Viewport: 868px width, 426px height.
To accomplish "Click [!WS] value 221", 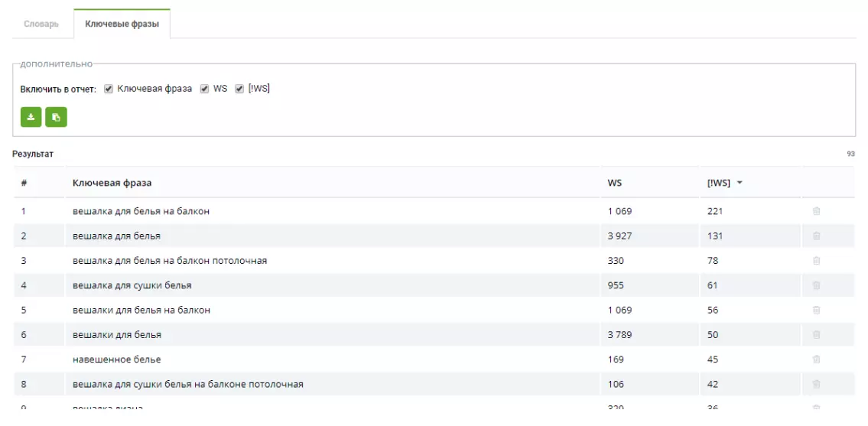I will tap(715, 211).
